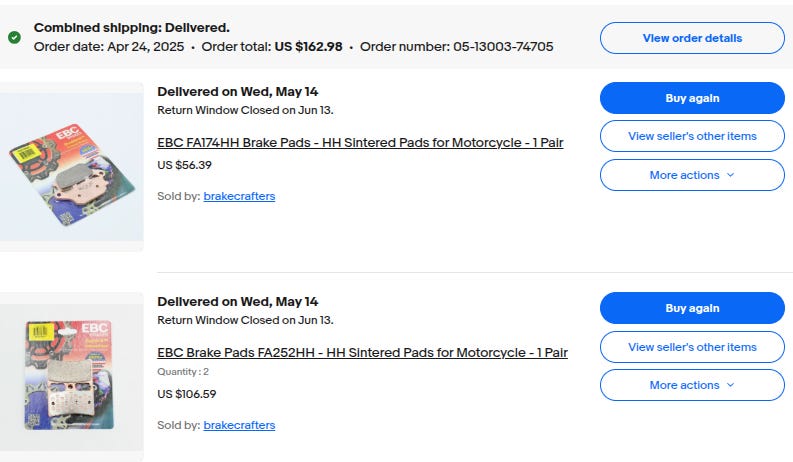Open View order details
The height and width of the screenshot is (462, 793).
point(692,38)
